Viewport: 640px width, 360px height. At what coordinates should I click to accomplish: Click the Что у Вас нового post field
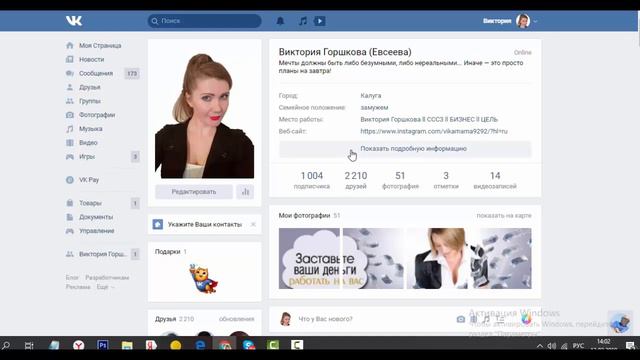(x=325, y=319)
